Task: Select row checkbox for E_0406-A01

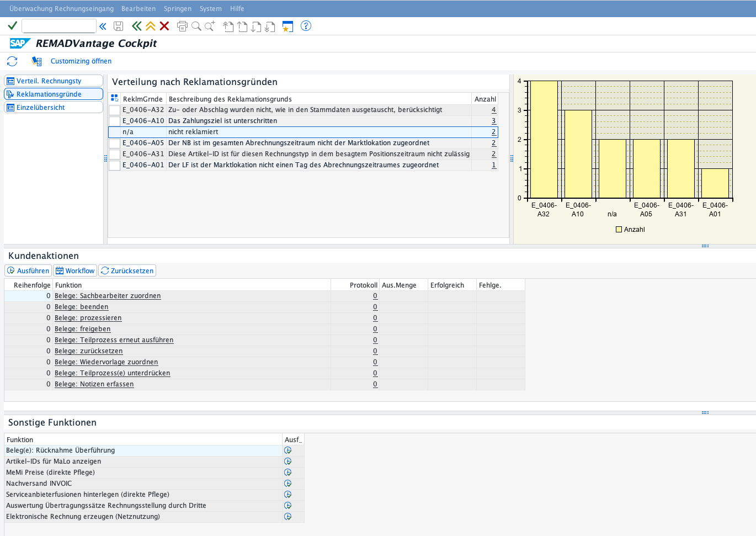Action: 114,166
